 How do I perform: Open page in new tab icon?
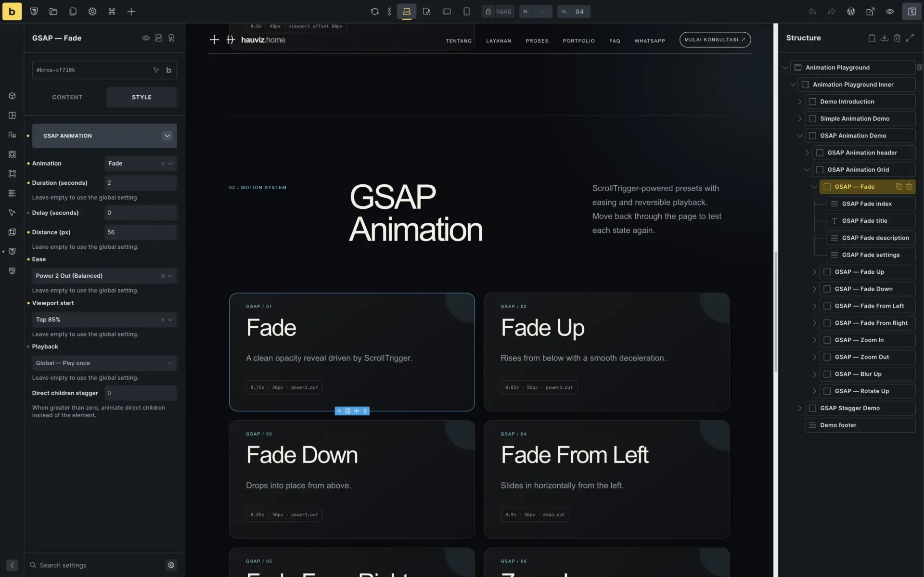(870, 12)
